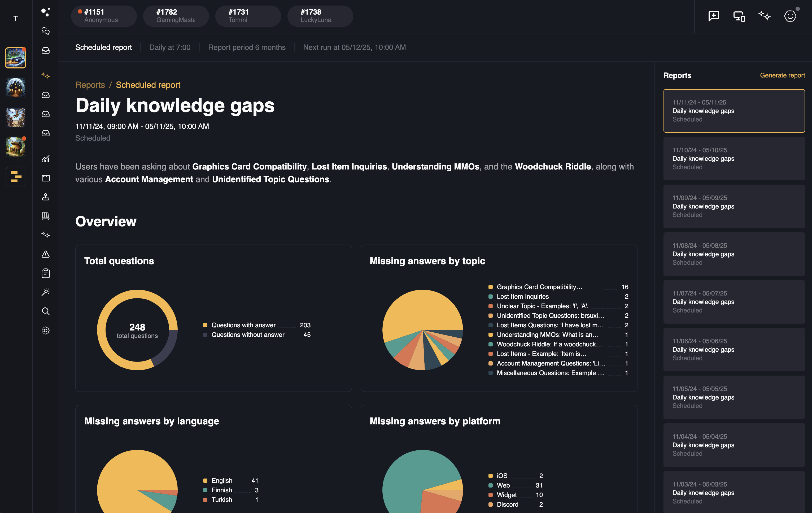This screenshot has width=812, height=513.
Task: Click the Questions without answer legend swatch
Action: click(x=205, y=335)
